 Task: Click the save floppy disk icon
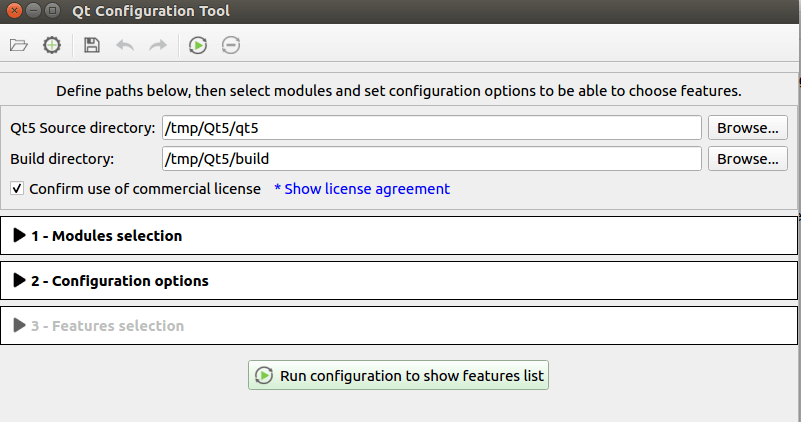pyautogui.click(x=92, y=45)
